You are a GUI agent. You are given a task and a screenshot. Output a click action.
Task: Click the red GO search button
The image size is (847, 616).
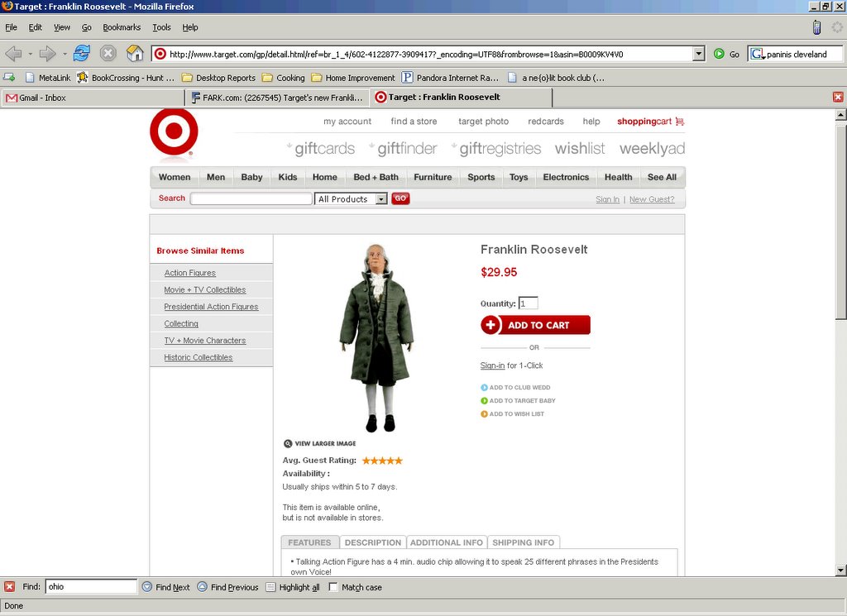click(400, 198)
